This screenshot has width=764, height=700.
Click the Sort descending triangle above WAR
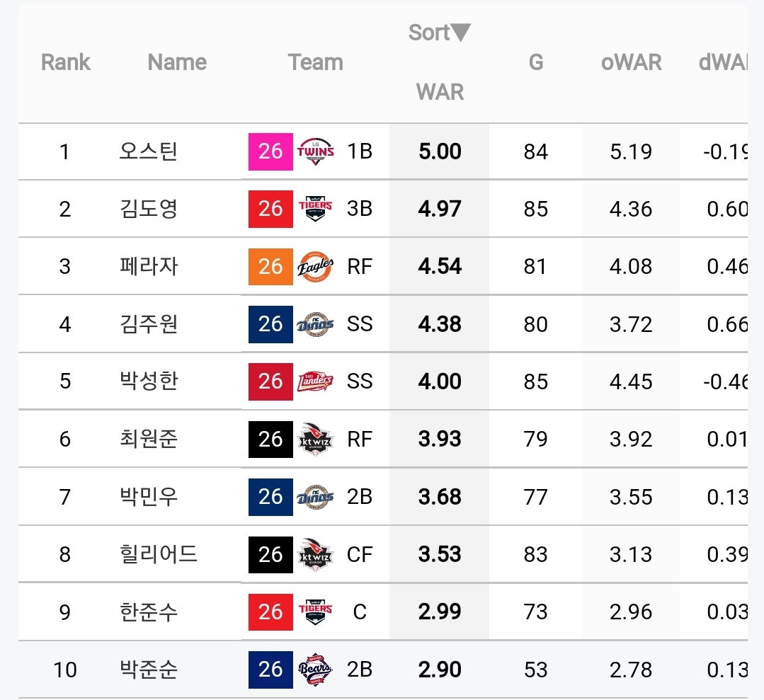click(460, 33)
